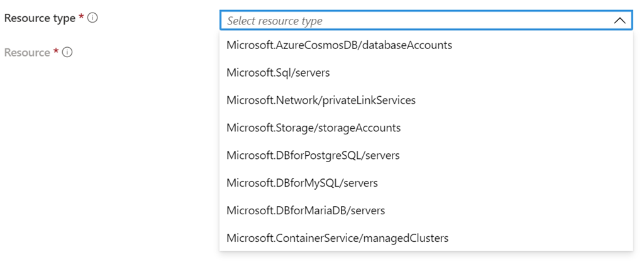Click the info icon beside Resource type
The image size is (644, 262).
tap(92, 18)
